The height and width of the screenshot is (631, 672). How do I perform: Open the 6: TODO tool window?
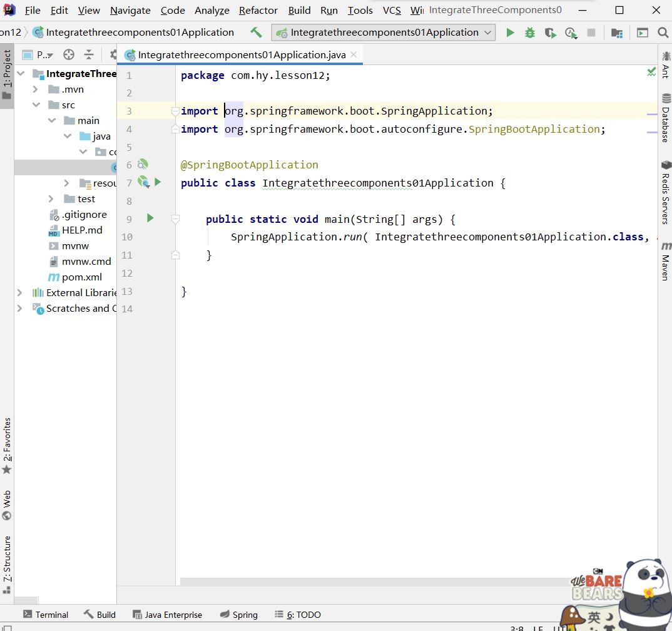[297, 615]
